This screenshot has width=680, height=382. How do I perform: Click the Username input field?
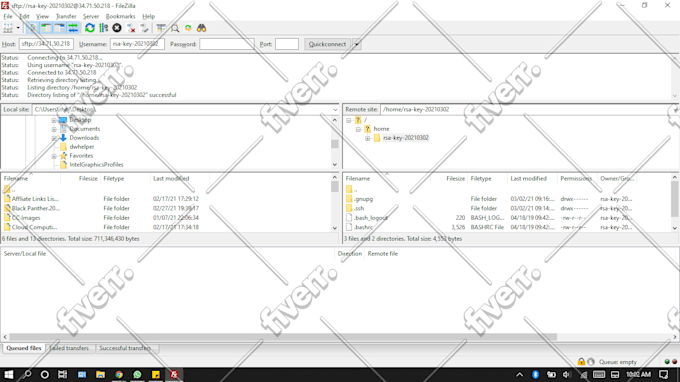point(137,44)
